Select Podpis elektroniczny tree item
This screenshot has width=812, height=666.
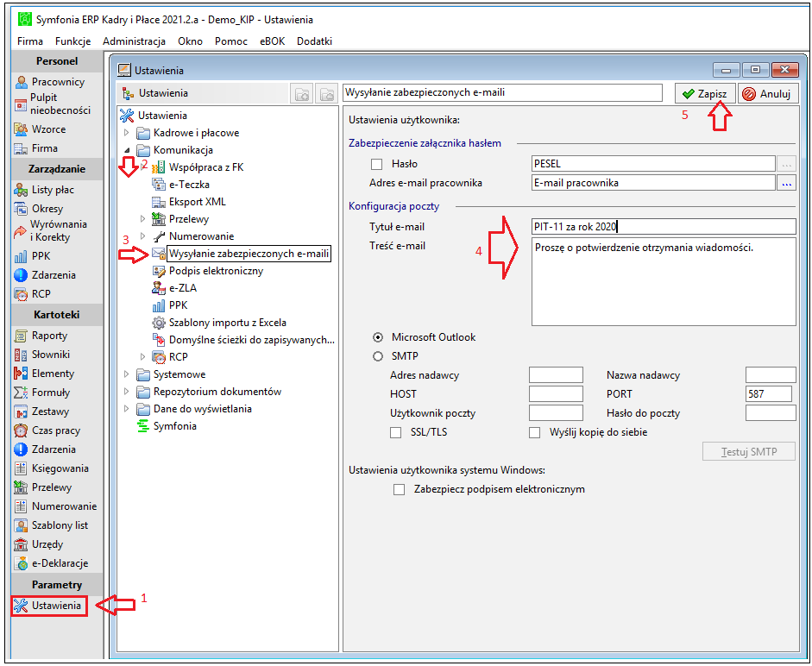click(216, 271)
